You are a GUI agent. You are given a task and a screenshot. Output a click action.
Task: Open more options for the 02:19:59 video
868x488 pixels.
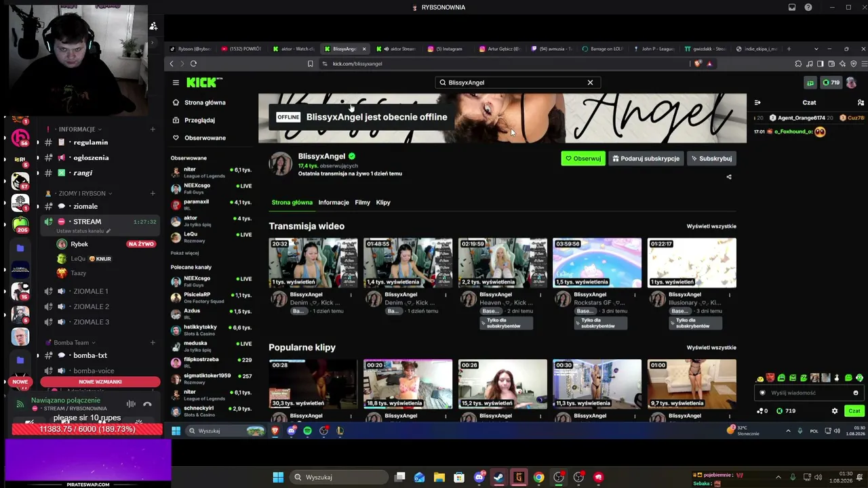[x=540, y=295]
